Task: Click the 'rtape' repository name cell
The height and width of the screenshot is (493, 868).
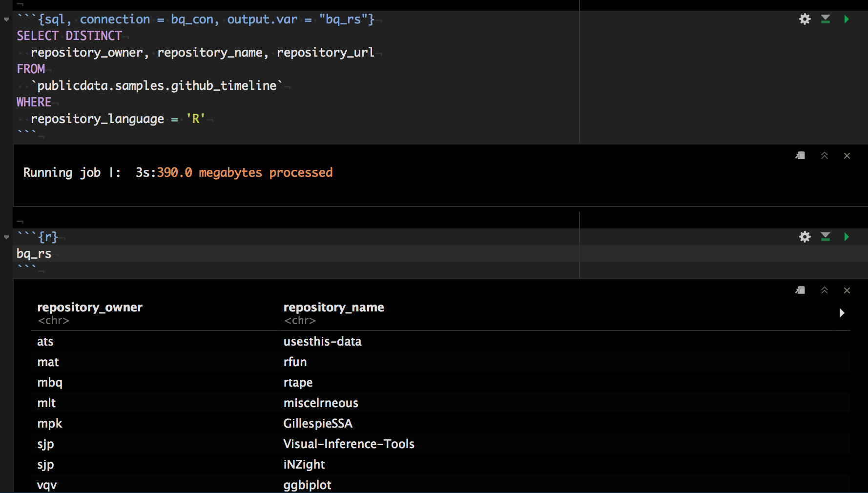Action: pos(298,382)
